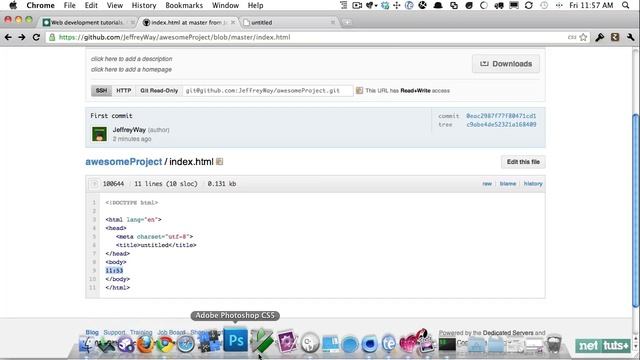
Task: Close the untitled tab
Action: tap(333, 22)
